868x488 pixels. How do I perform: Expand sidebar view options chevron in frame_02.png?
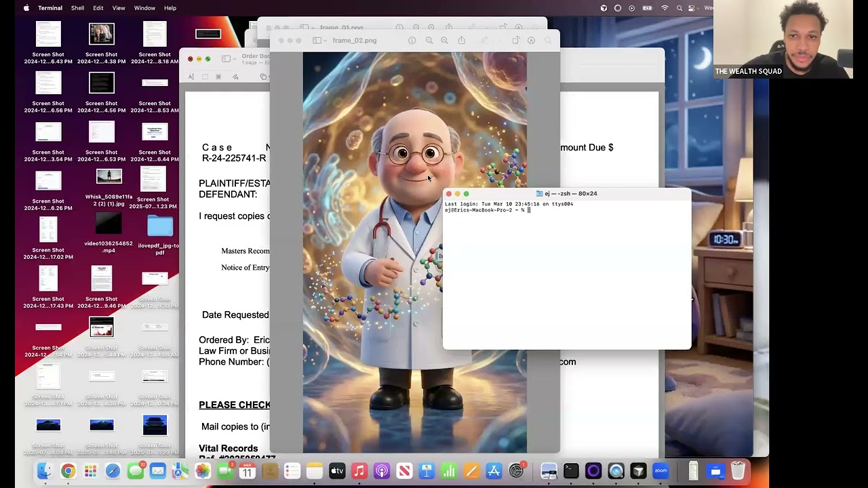click(324, 41)
